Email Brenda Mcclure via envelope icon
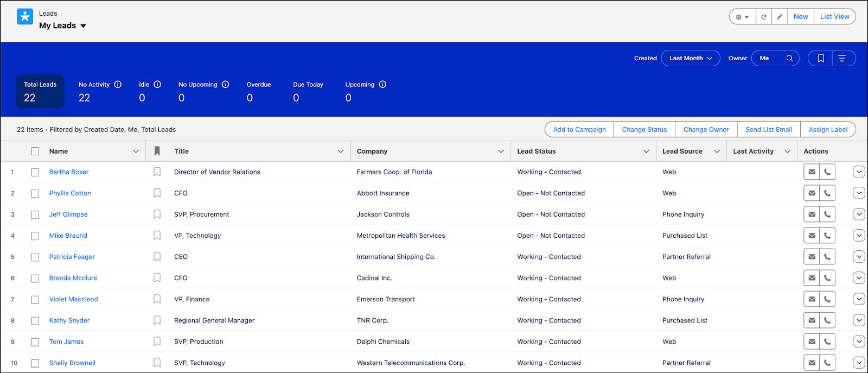Image resolution: width=868 pixels, height=373 pixels. (812, 278)
